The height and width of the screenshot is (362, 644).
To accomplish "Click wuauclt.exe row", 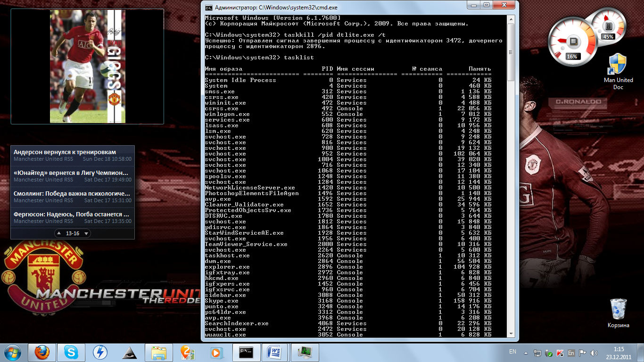I will (348, 335).
